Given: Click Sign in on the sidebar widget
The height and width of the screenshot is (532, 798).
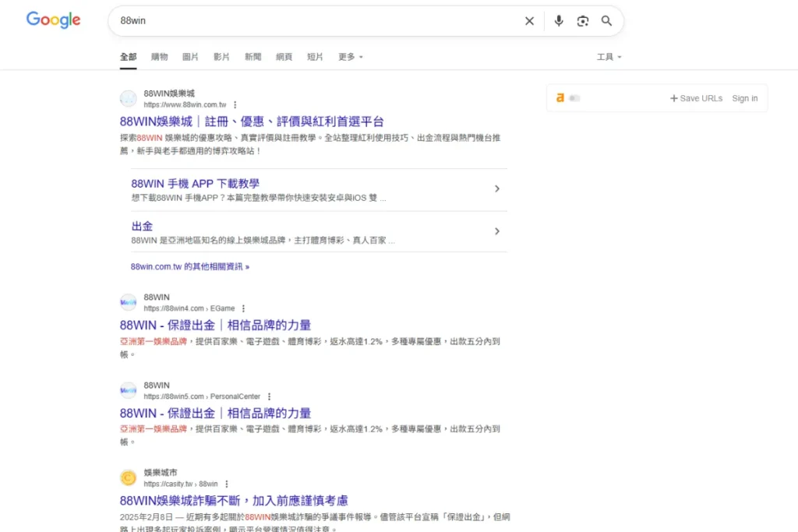Looking at the screenshot, I should click(745, 98).
